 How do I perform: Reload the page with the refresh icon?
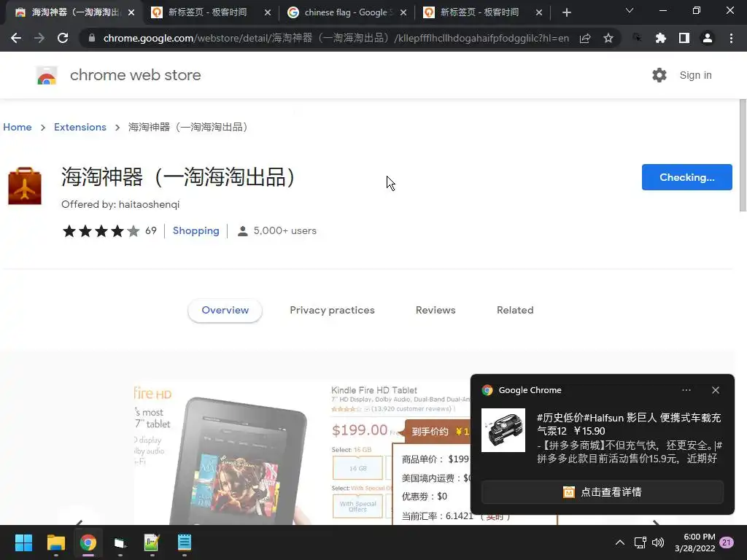tap(63, 38)
